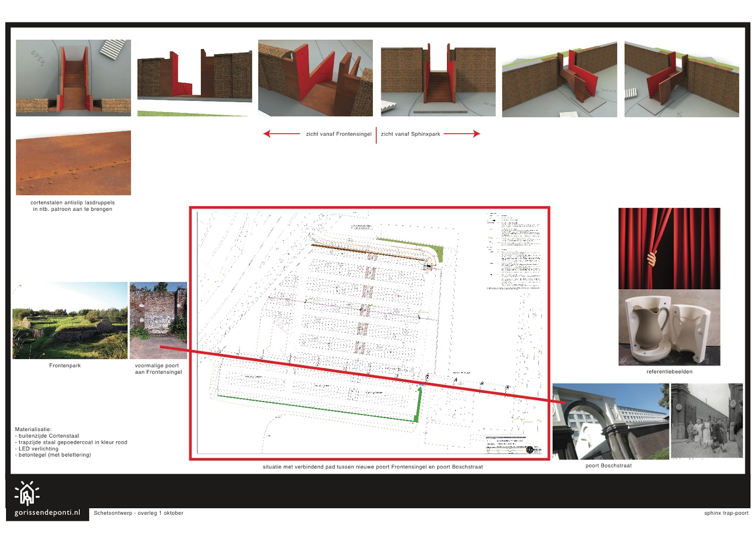
Task: Click the left-pointing red arrow
Action: 282,134
